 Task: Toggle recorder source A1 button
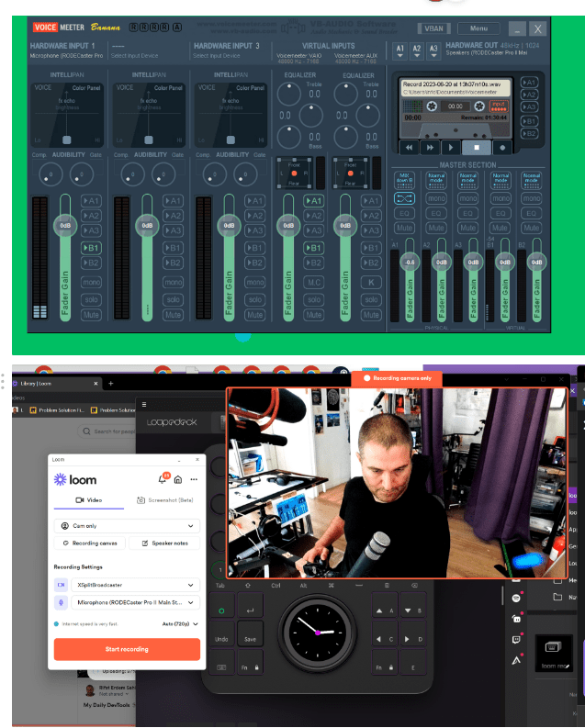tap(529, 83)
